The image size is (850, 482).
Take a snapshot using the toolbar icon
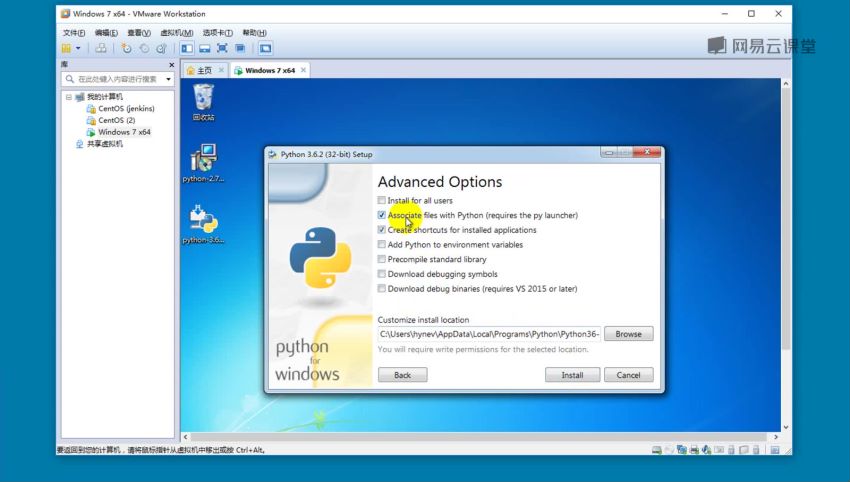(126, 48)
